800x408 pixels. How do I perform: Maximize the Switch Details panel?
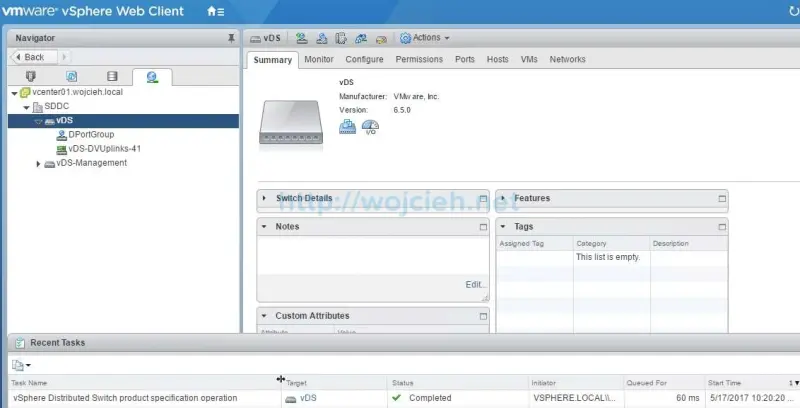(x=483, y=199)
